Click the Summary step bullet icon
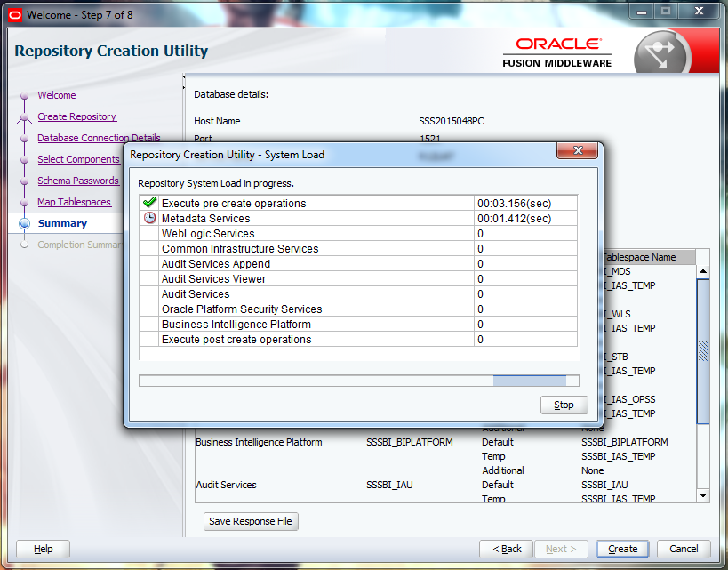 [24, 223]
